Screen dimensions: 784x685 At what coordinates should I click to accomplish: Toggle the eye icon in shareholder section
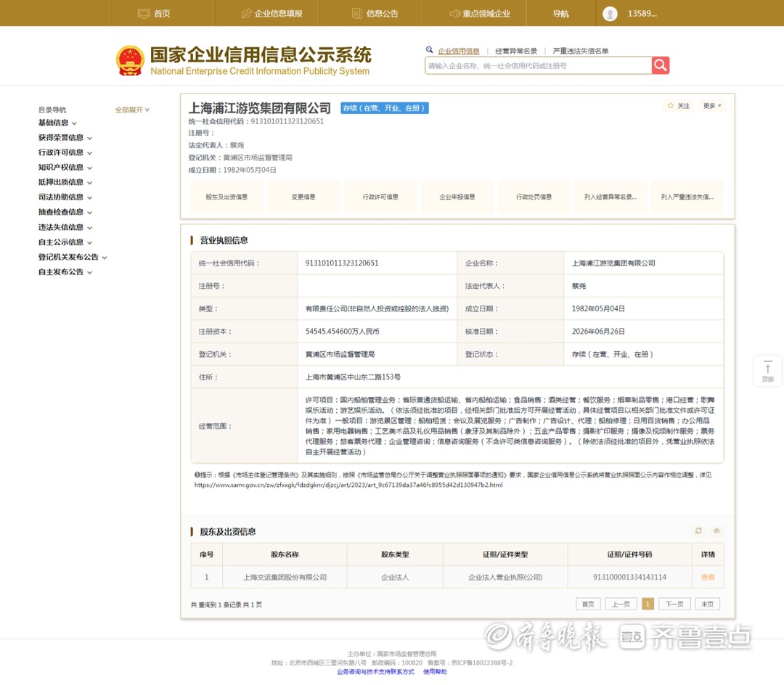click(x=716, y=530)
